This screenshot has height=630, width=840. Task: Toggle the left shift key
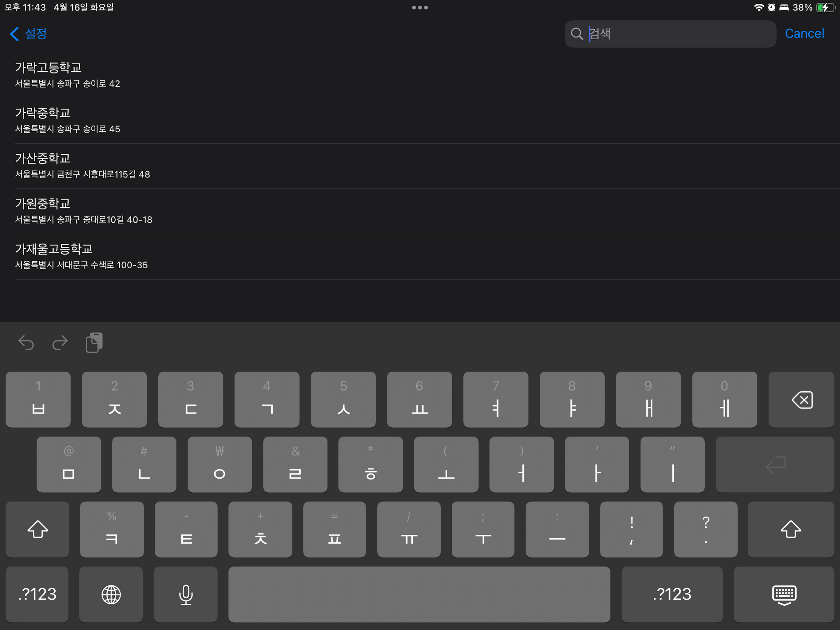click(x=38, y=529)
